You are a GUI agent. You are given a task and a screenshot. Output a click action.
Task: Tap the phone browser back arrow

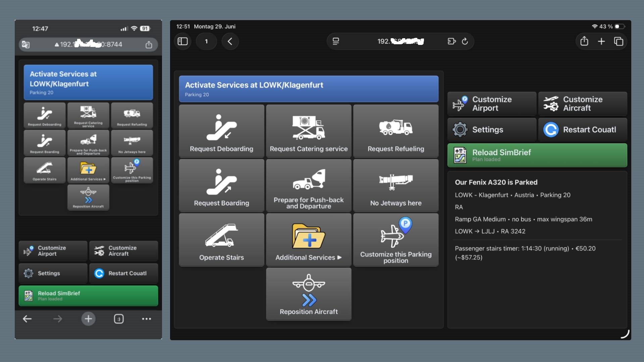pyautogui.click(x=27, y=319)
